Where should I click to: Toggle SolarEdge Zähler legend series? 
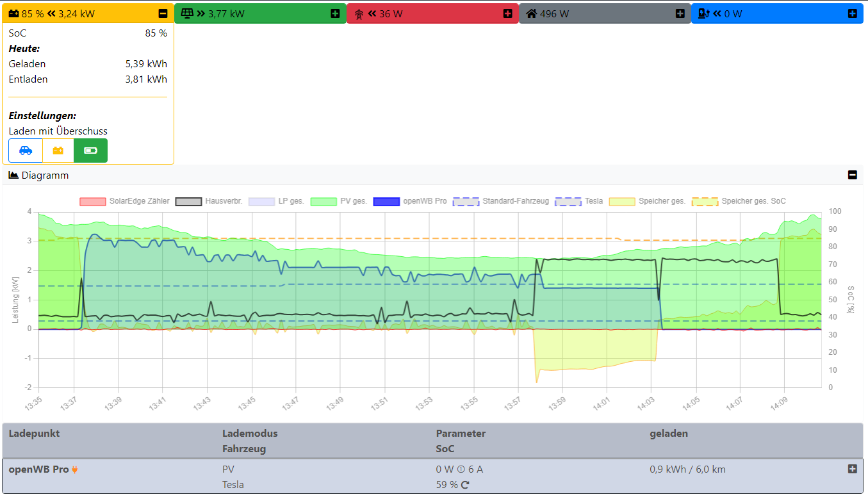coord(125,201)
